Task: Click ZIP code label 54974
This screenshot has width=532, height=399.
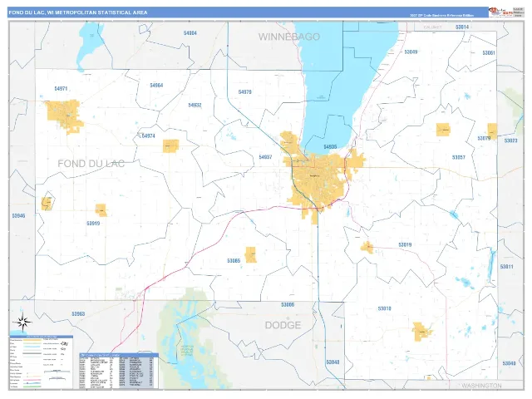Action: click(x=148, y=135)
